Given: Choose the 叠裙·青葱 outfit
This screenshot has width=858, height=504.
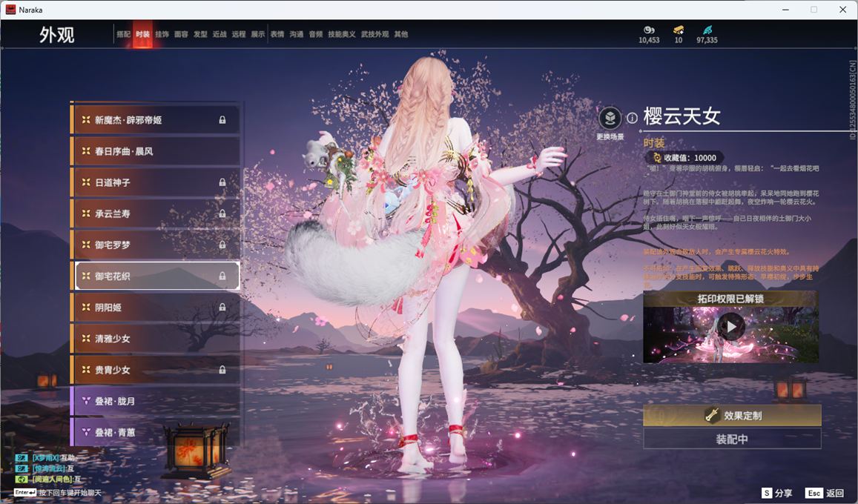Looking at the screenshot, I should point(155,432).
